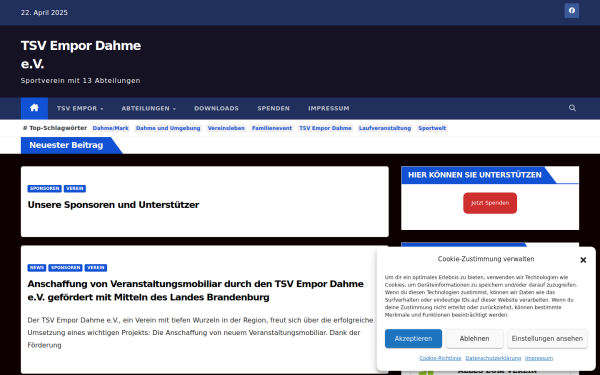Screen dimensions: 600x375
Task: Open the DOWNLOADS menu item
Action: click(216, 109)
